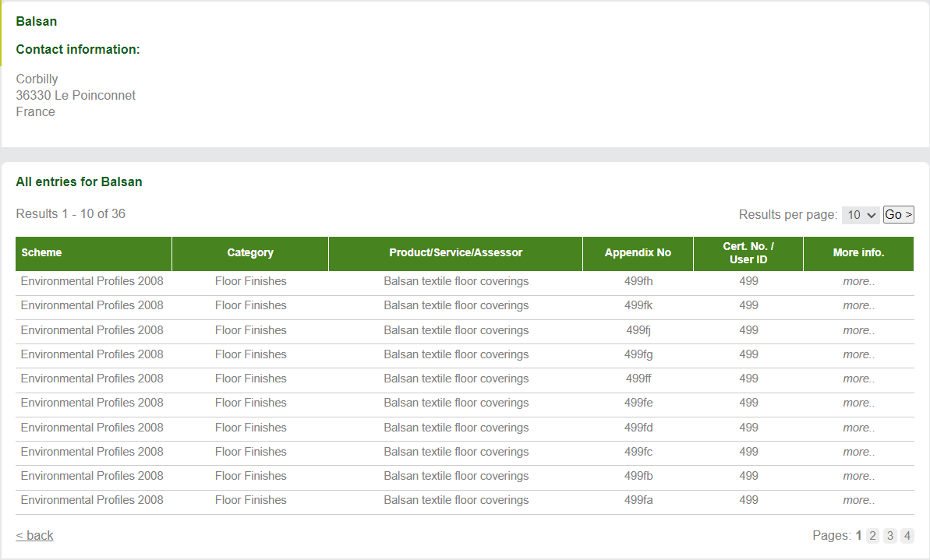Select appendix number 499fj cell
This screenshot has height=560, width=930.
[638, 331]
